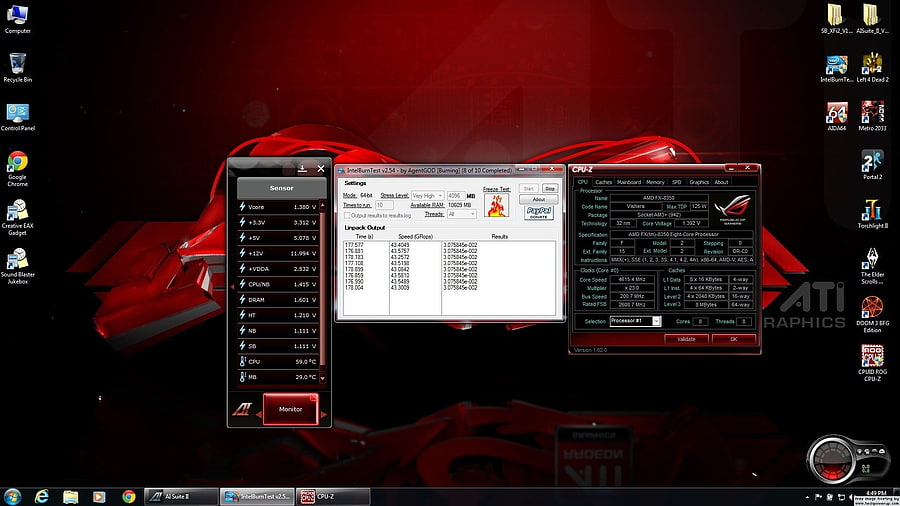Click the About button in IntelBurnTest
This screenshot has height=506, width=900.
(538, 199)
